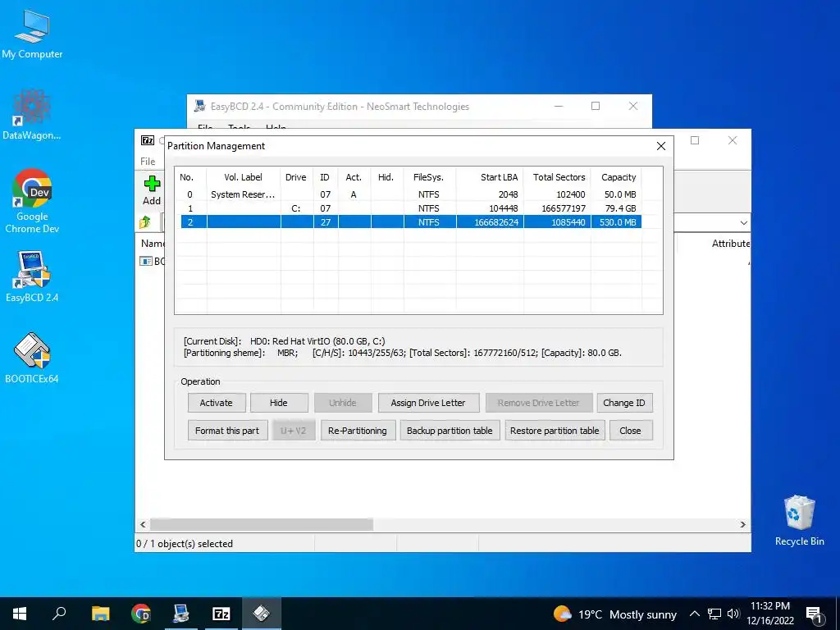Image resolution: width=840 pixels, height=630 pixels.
Task: Open the DataWagon desktop shortcut
Action: [x=32, y=115]
